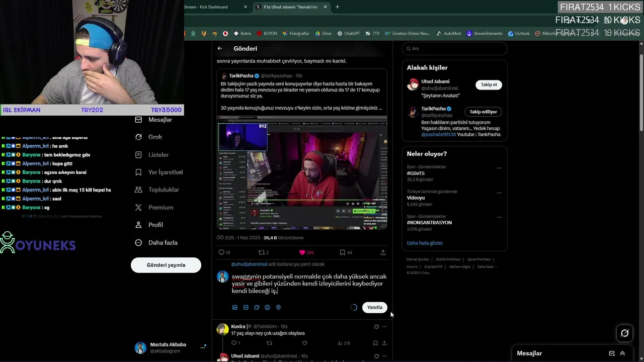Go back with the arrow beside Gönderi
Screen dimensions: 644x362
(220, 49)
